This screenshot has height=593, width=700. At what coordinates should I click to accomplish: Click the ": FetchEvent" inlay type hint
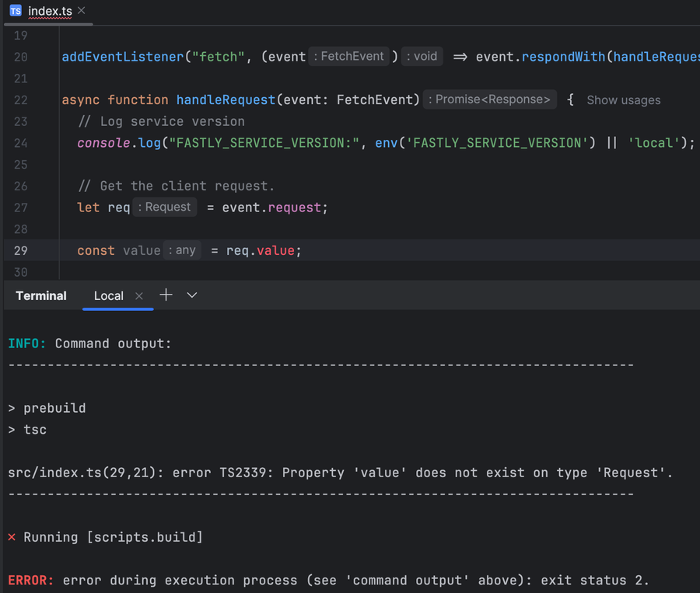click(348, 56)
